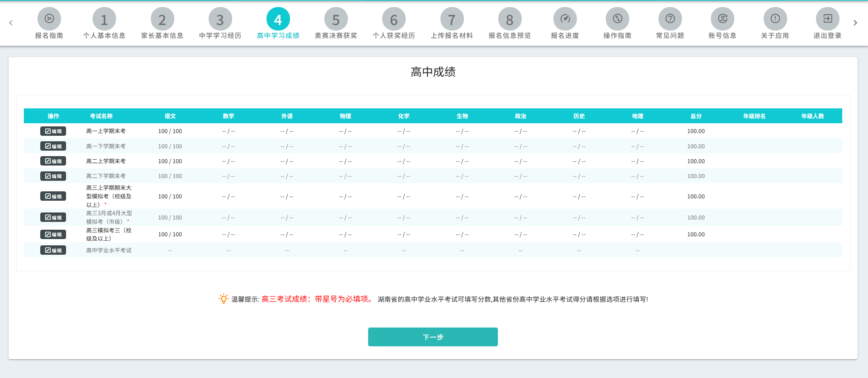Click the 下一步 button

(433, 337)
